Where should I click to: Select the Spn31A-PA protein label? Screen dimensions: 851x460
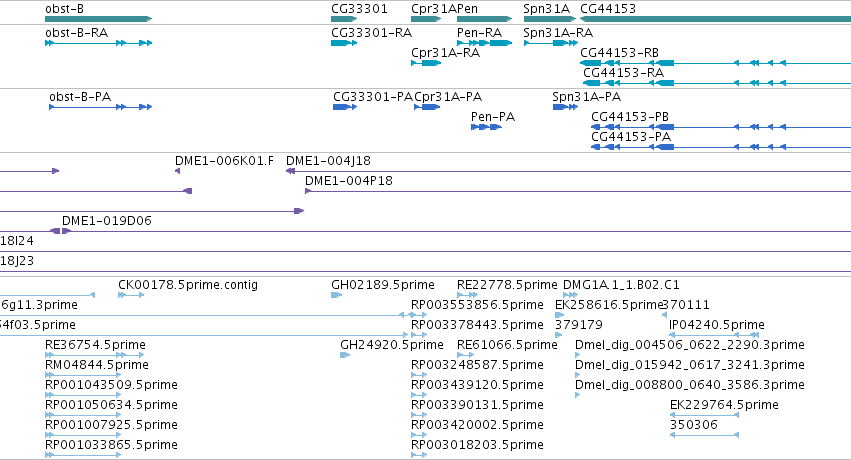(587, 97)
